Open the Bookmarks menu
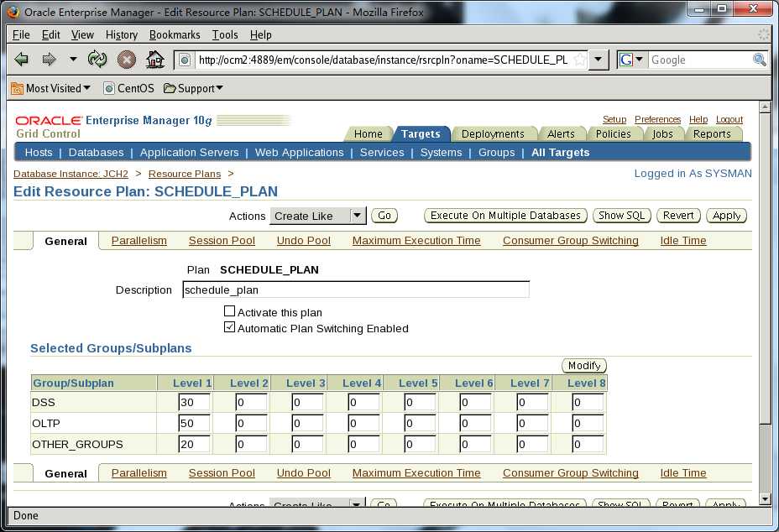The image size is (779, 532). (x=175, y=34)
